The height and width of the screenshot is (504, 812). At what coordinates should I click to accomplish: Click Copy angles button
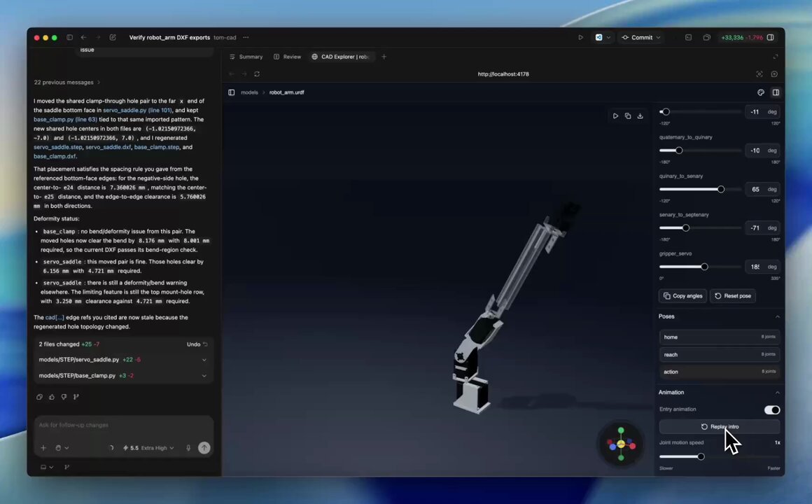[x=682, y=296]
